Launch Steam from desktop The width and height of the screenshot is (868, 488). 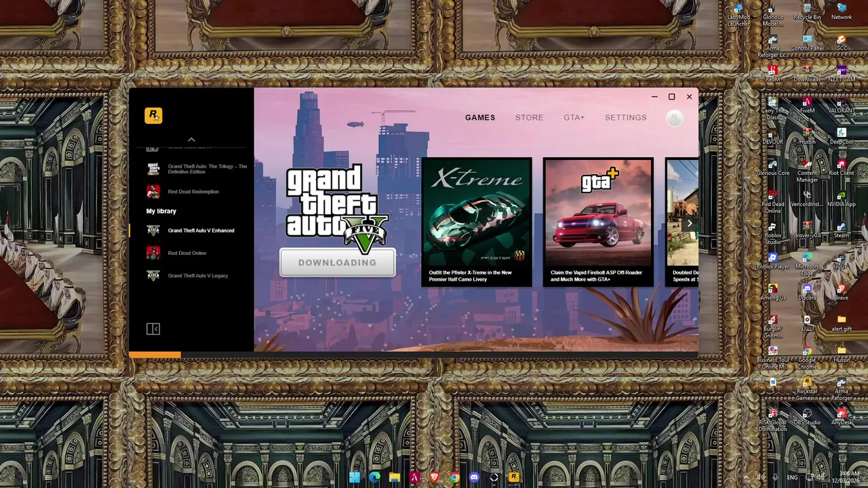click(x=842, y=230)
